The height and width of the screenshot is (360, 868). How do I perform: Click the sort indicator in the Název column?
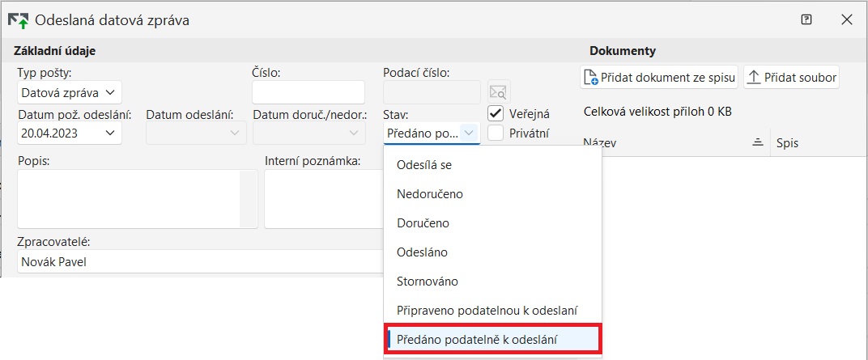click(x=758, y=142)
